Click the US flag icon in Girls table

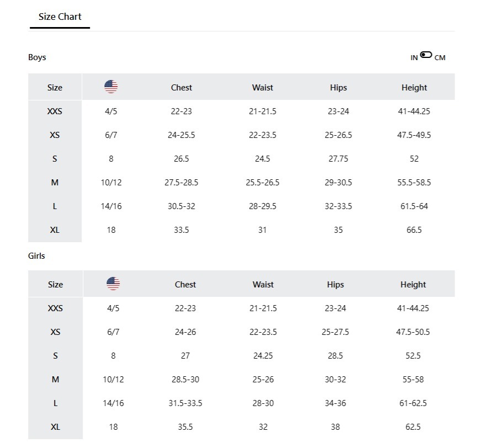click(x=113, y=284)
